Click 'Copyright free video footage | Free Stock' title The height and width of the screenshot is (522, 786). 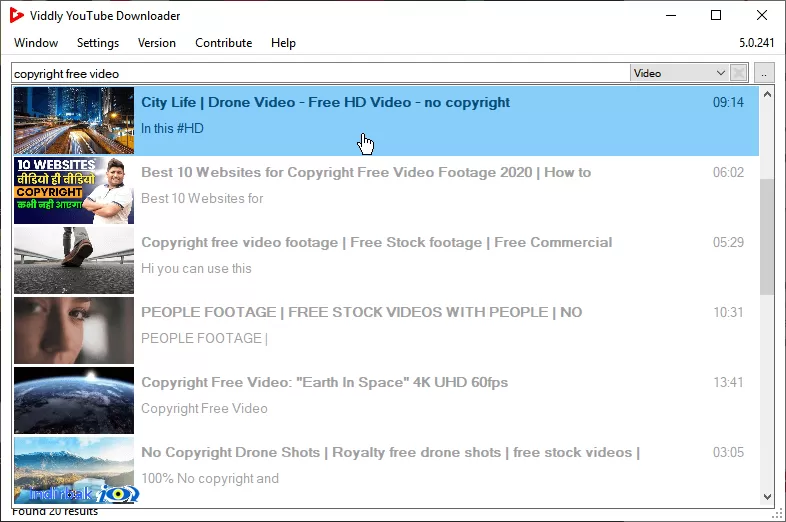point(376,242)
